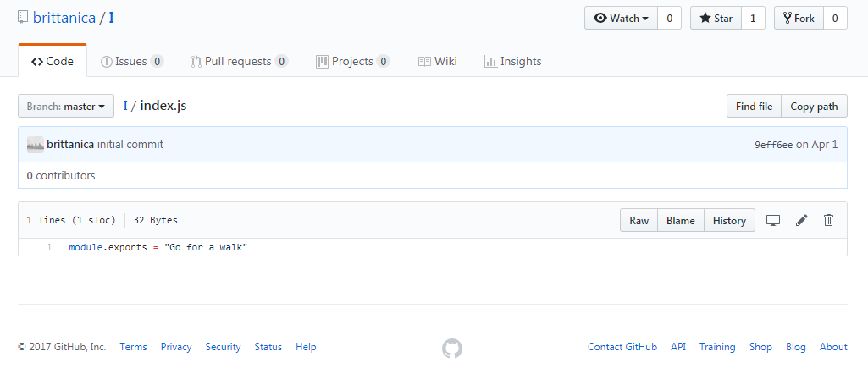The height and width of the screenshot is (374, 868).
Task: Delete file using the trash icon
Action: [829, 220]
